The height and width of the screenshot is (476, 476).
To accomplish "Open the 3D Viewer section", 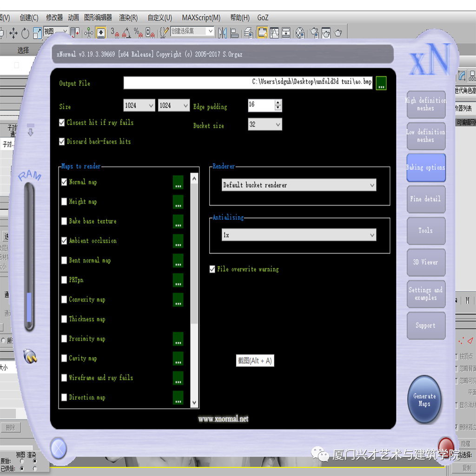I will [426, 262].
